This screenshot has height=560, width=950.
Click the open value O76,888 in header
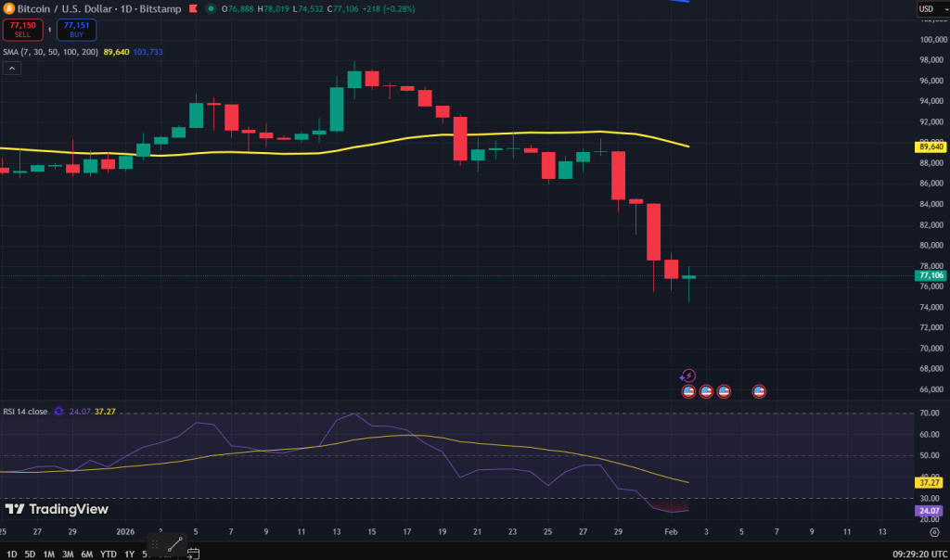coord(237,9)
